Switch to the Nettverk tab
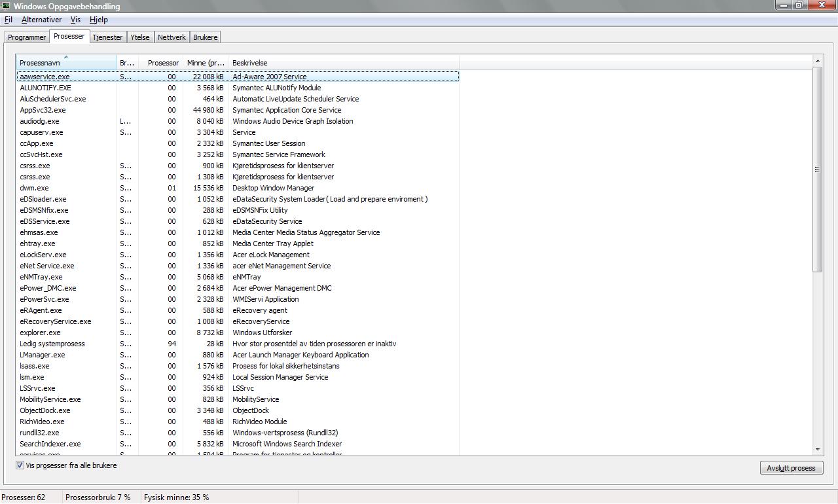Viewport: 838px width, 504px height. pos(172,37)
